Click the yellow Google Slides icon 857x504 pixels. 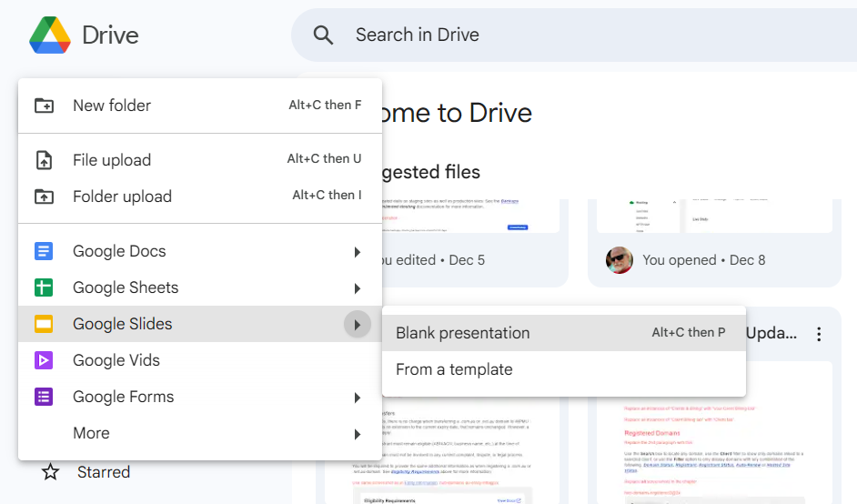pyautogui.click(x=44, y=324)
